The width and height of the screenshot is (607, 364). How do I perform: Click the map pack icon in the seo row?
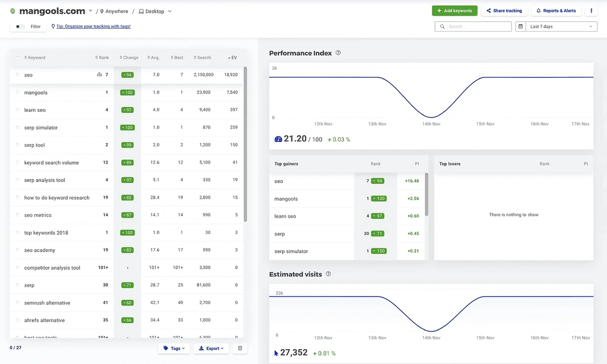click(x=99, y=75)
